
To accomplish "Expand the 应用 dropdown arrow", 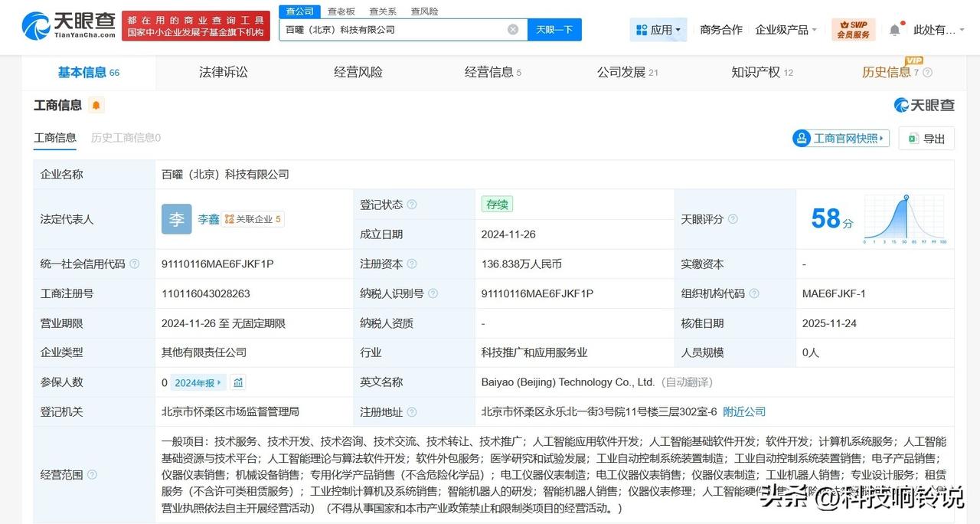I will point(677,28).
